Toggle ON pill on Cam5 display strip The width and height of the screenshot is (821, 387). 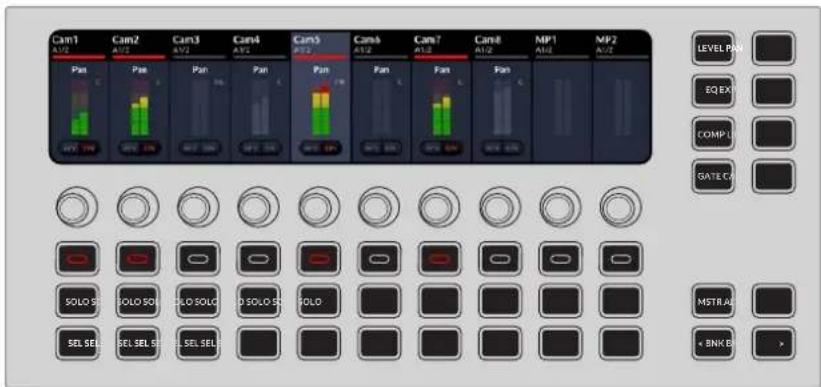331,148
